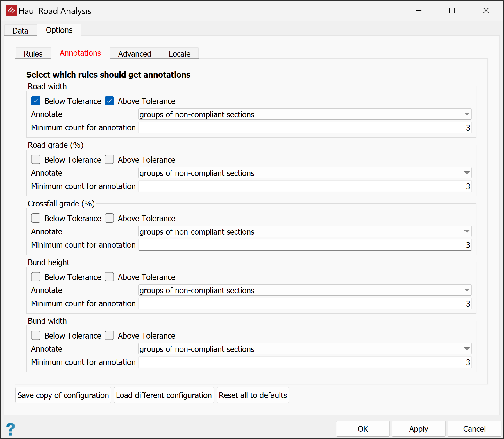Image resolution: width=504 pixels, height=439 pixels.
Task: Go to the Locale sub-tab
Action: click(179, 54)
